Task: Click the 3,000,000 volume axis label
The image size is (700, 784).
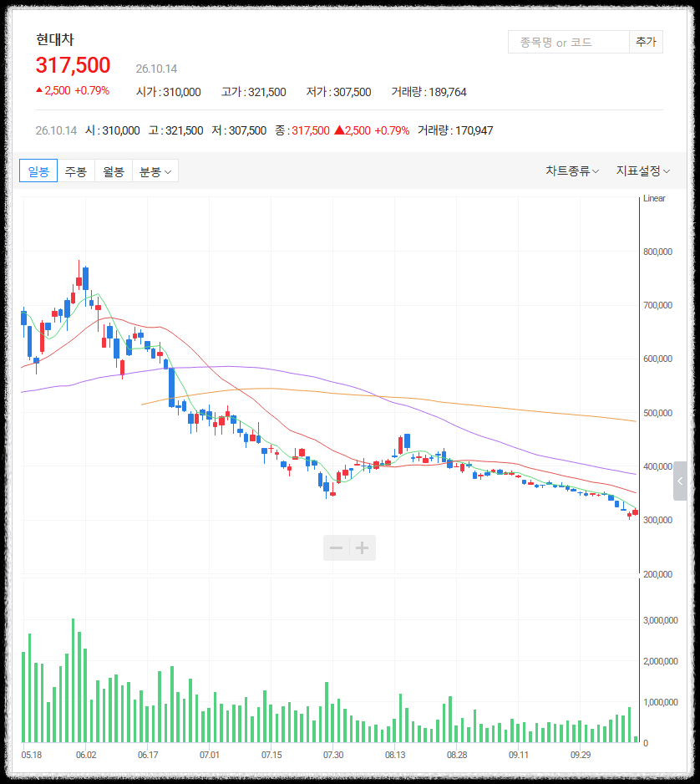Action: point(661,620)
